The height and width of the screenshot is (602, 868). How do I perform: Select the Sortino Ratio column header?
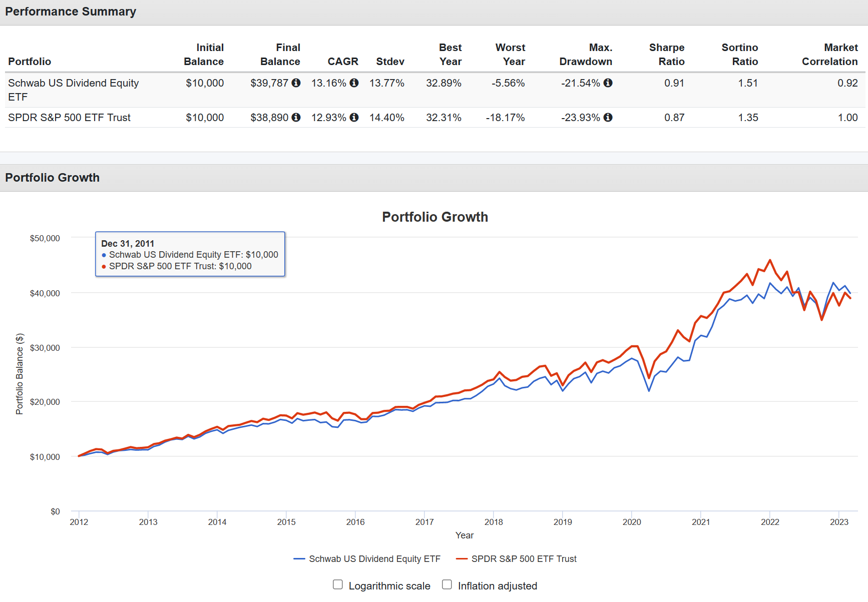click(x=740, y=54)
